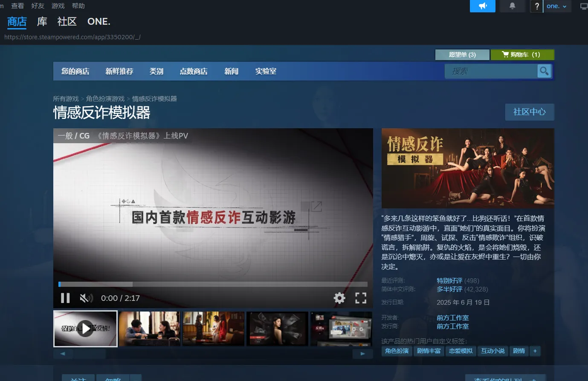The width and height of the screenshot is (588, 381).
Task: Click the announcements megaphone icon
Action: tap(482, 6)
